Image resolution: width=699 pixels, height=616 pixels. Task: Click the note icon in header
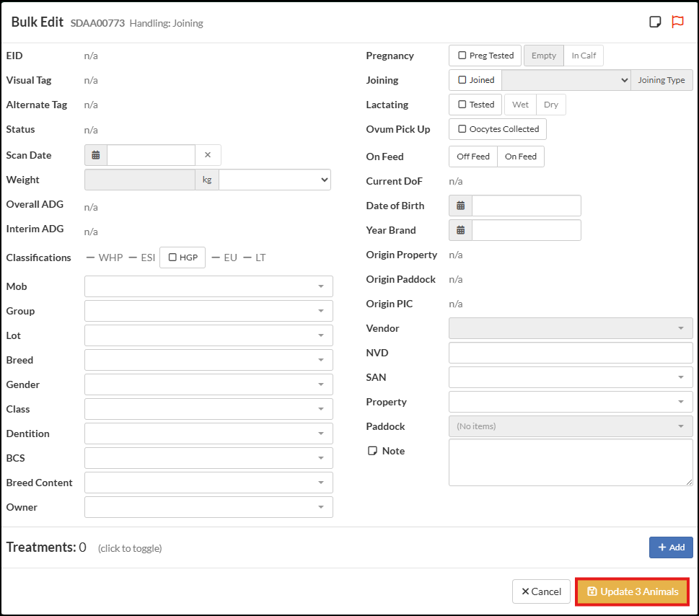pyautogui.click(x=655, y=22)
